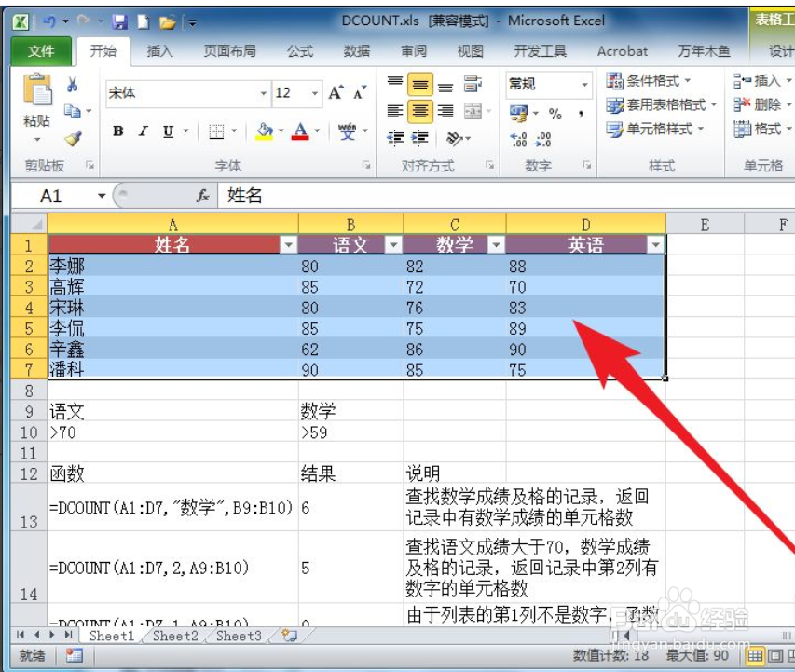Open the 文件 tab
This screenshot has width=795, height=672.
pyautogui.click(x=41, y=50)
